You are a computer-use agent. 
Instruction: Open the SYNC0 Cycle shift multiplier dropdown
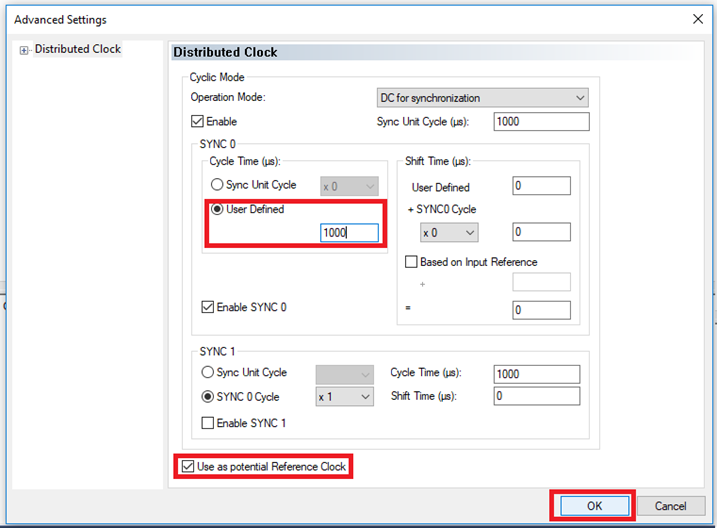pyautogui.click(x=449, y=232)
